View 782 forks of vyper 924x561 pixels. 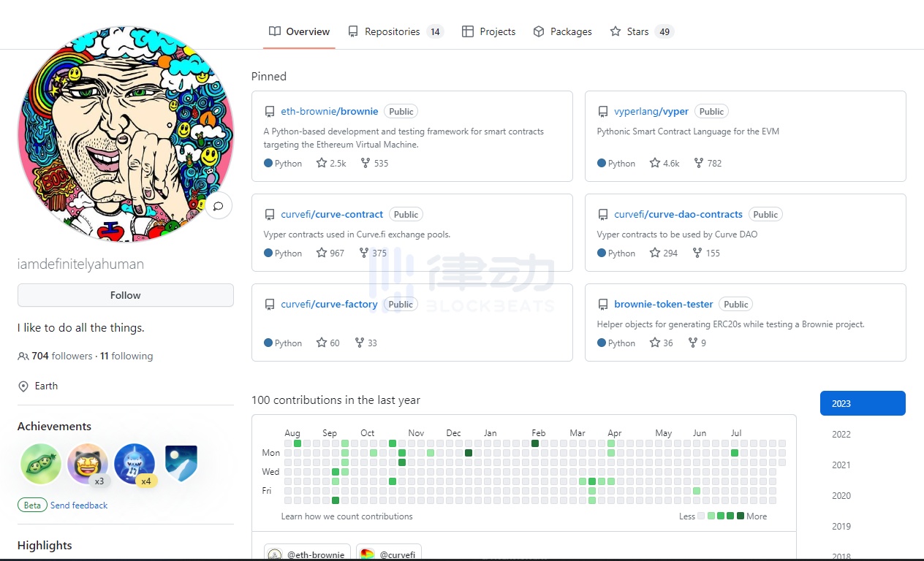tap(708, 163)
